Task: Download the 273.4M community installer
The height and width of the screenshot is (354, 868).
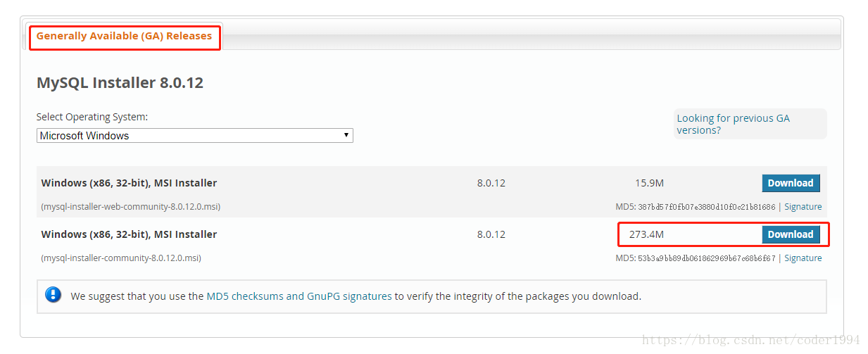Action: coord(791,234)
